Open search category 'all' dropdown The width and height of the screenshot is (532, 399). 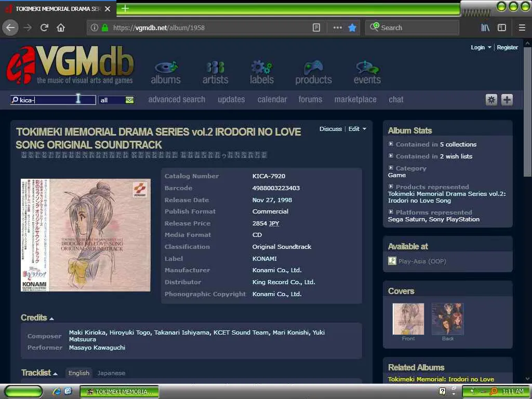coord(116,100)
